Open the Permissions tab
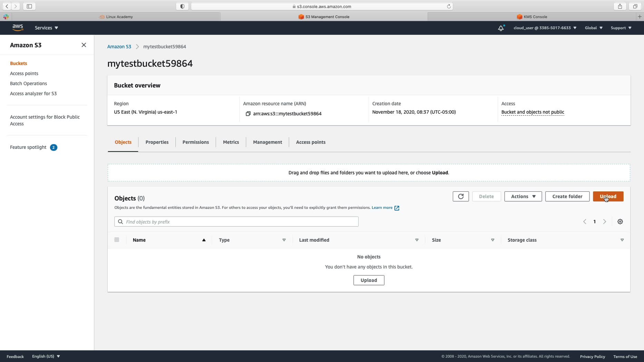The width and height of the screenshot is (644, 362). click(x=196, y=142)
